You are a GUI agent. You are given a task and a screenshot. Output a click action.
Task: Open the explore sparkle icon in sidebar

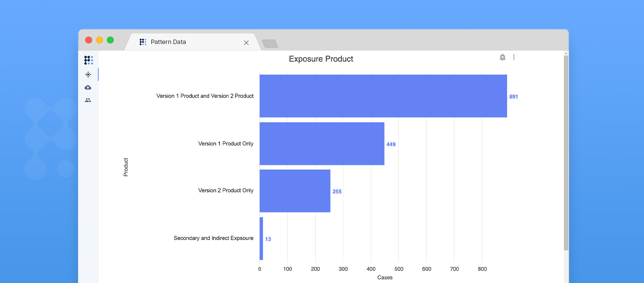pos(88,75)
